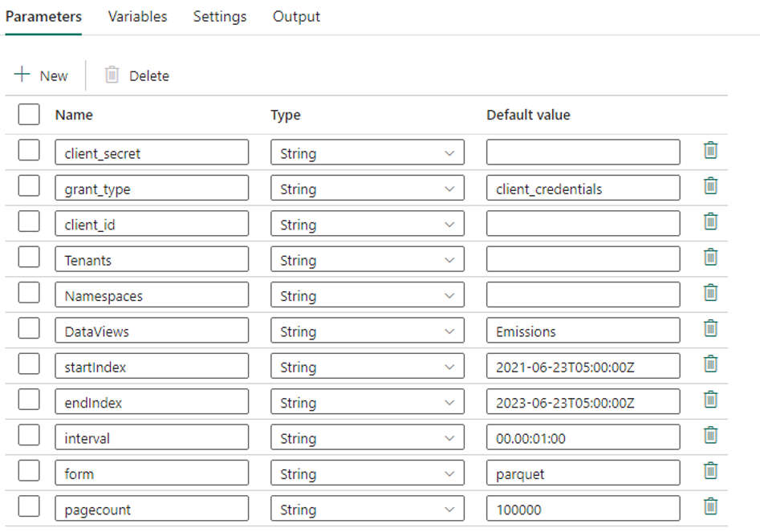760x532 pixels.
Task: Switch to the Parameters tab
Action: click(43, 17)
